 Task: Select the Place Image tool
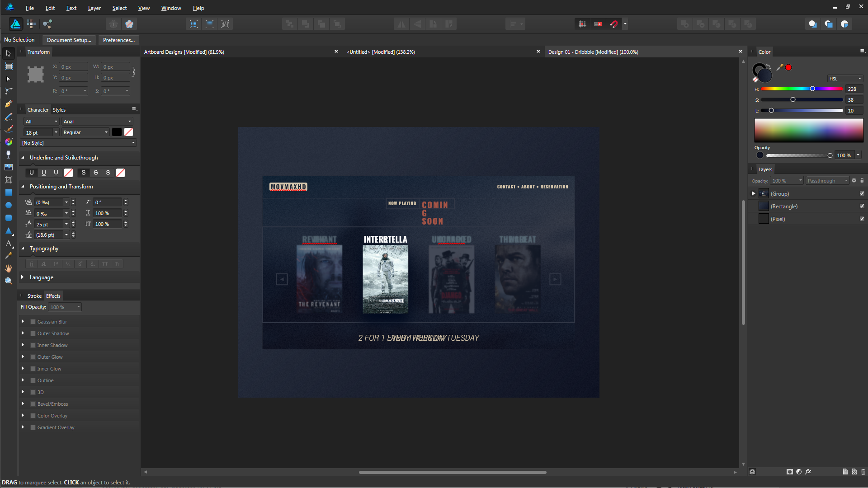pyautogui.click(x=8, y=167)
